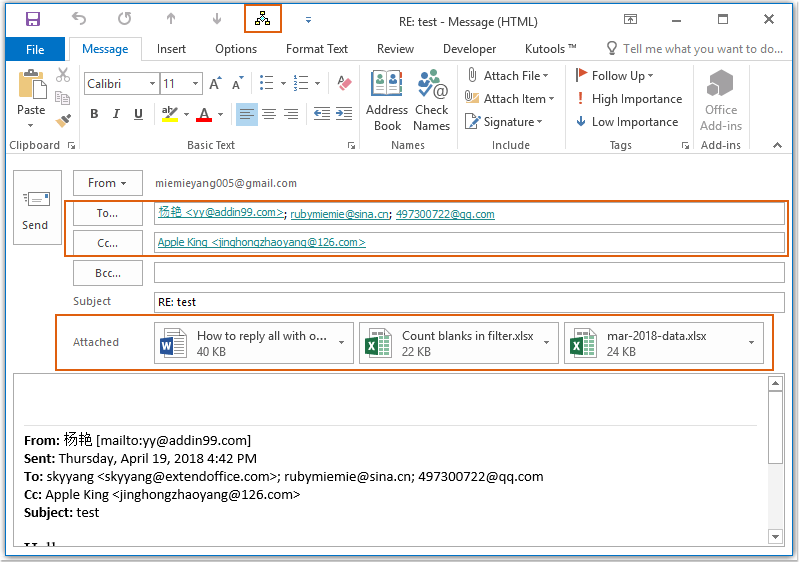Image resolution: width=799 pixels, height=562 pixels.
Task: Select the Format Painter brush
Action: (x=63, y=120)
